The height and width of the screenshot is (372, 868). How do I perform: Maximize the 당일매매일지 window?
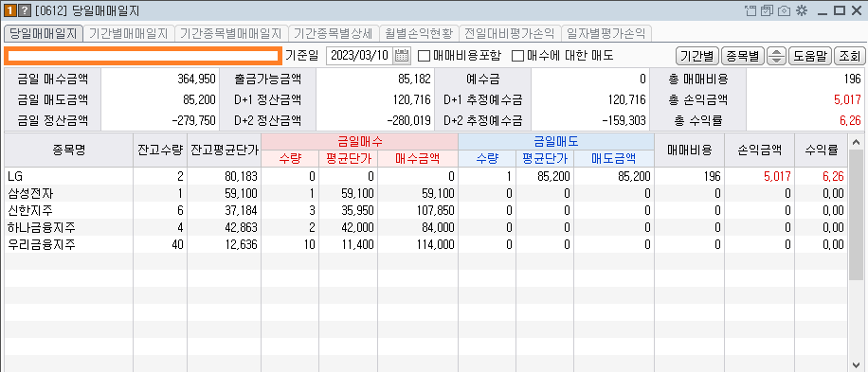840,10
